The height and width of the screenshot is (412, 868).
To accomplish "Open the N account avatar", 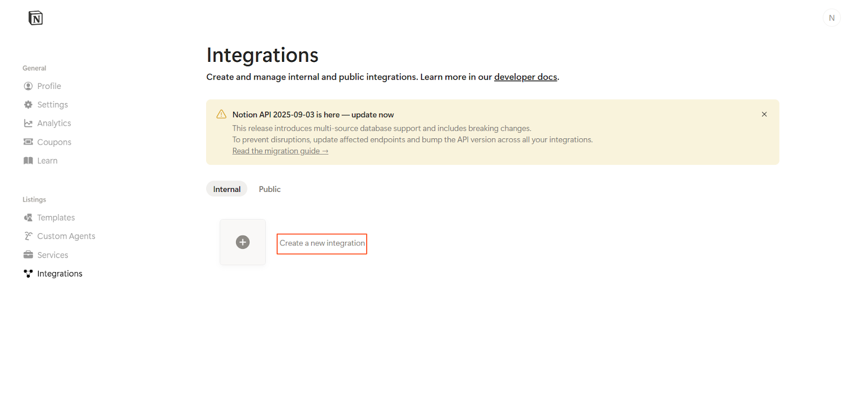I will tap(832, 18).
